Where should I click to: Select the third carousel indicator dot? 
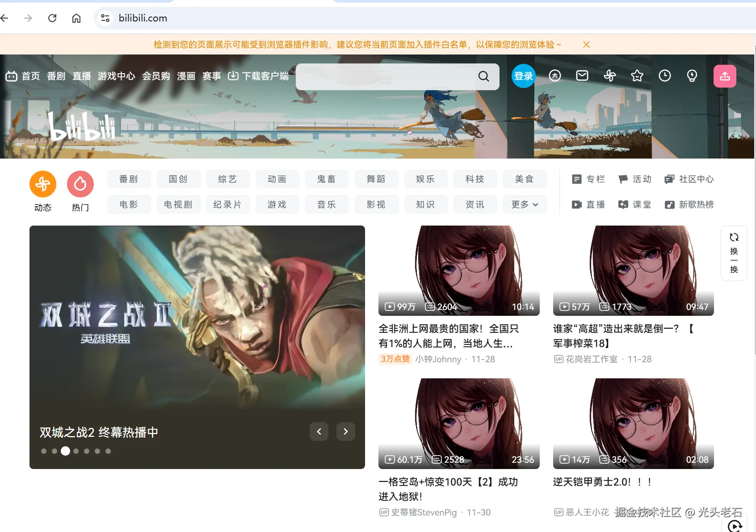pos(65,451)
